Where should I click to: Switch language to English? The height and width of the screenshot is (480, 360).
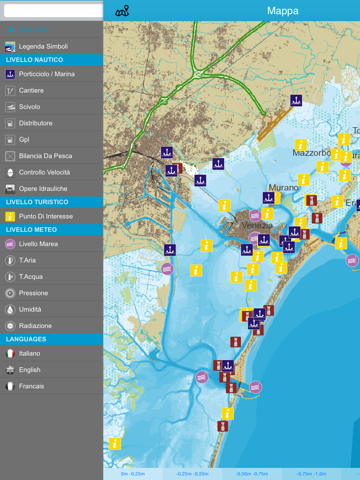(x=51, y=370)
